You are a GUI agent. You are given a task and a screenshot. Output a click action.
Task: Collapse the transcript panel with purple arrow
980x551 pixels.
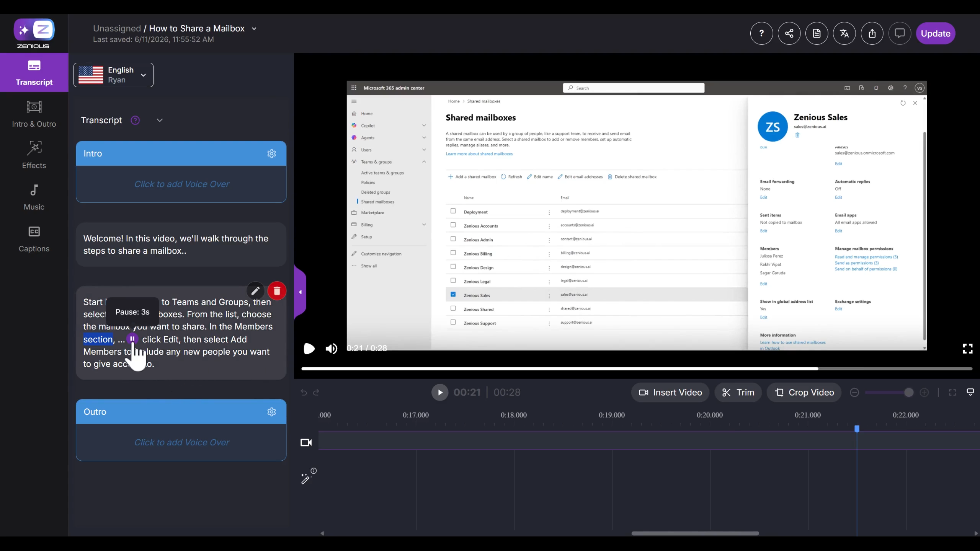coord(300,292)
